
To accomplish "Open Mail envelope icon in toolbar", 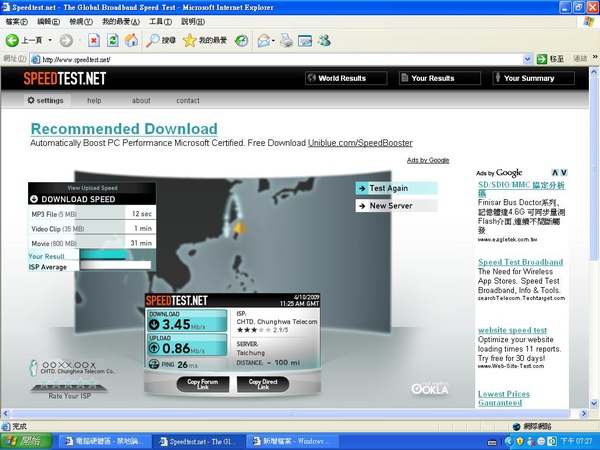I will pos(263,40).
